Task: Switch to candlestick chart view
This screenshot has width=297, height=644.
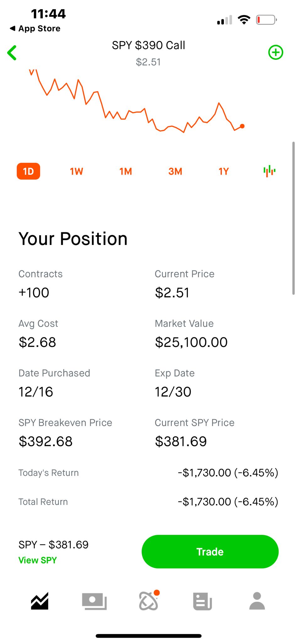Action: 269,171
